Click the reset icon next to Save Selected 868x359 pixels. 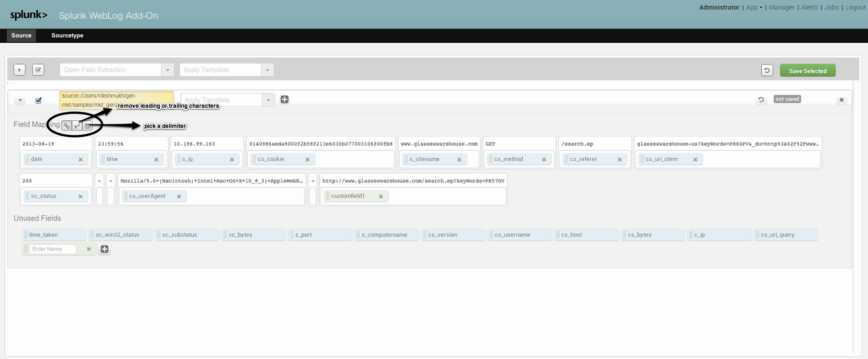pos(767,70)
